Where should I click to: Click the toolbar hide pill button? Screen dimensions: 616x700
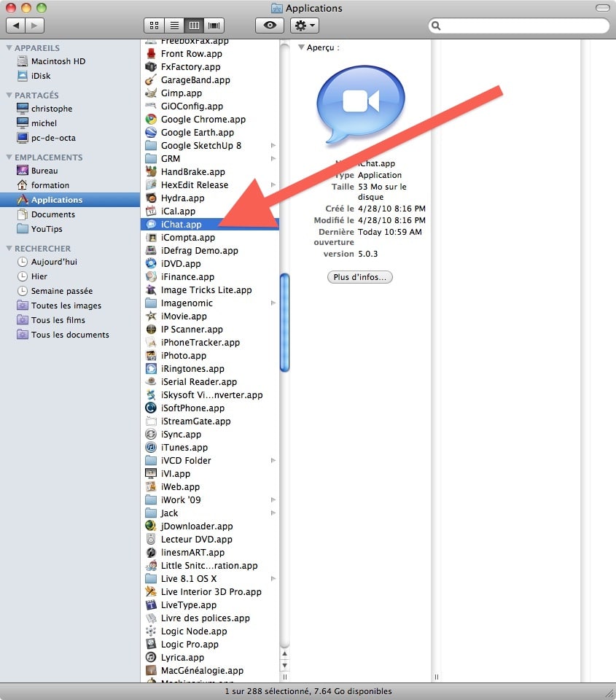[x=603, y=8]
